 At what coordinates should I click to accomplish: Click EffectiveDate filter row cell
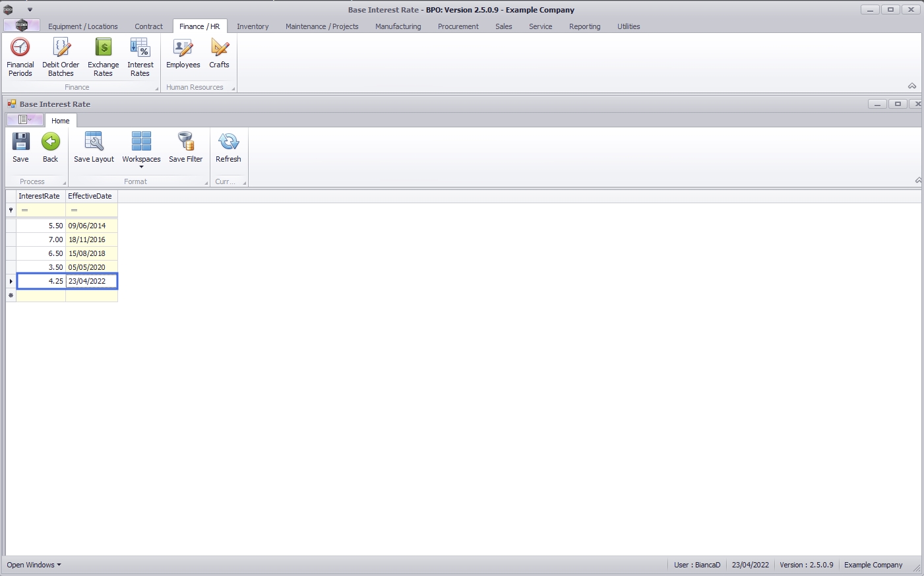(x=92, y=210)
